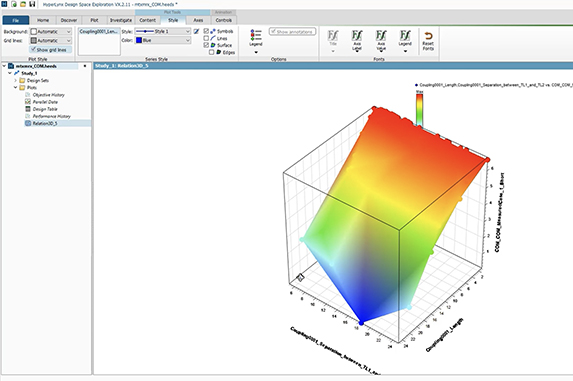Click the Design Table grid icon
Screen dimensions: 573x381
point(28,109)
